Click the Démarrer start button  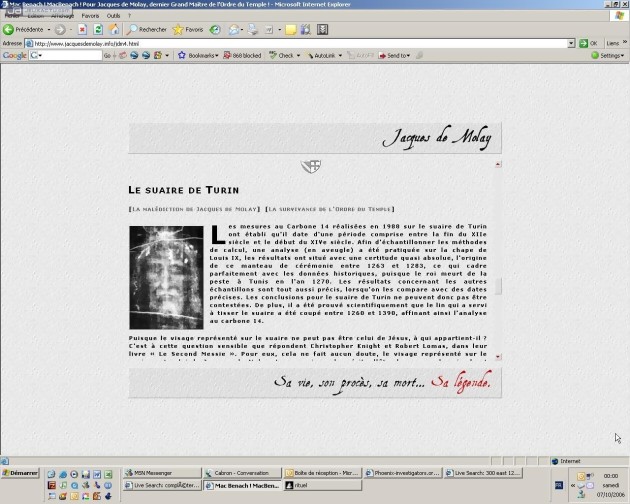[x=20, y=473]
